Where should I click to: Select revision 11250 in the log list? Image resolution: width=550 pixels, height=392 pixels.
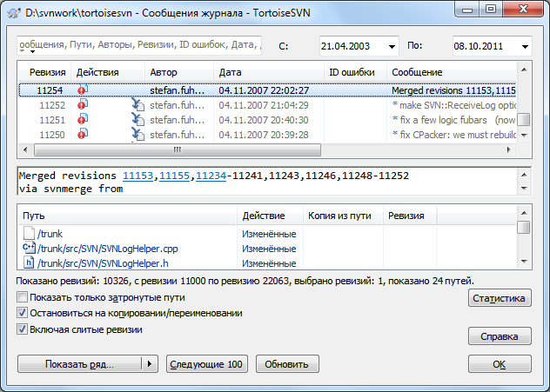coord(267,135)
